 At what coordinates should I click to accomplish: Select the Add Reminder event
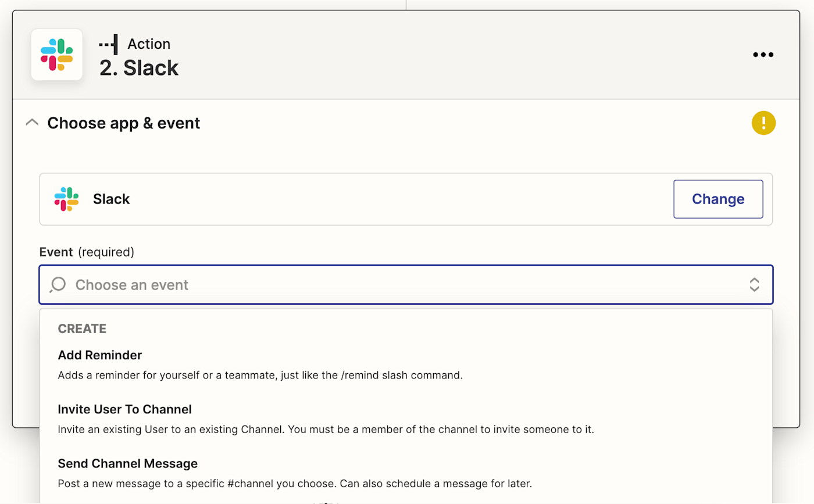click(406, 364)
